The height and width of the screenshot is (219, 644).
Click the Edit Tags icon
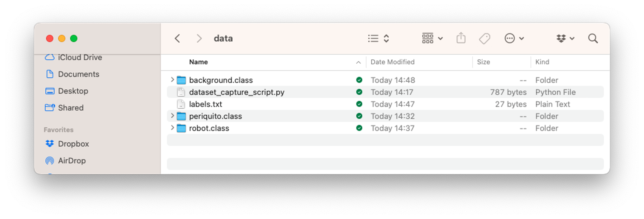pos(485,38)
